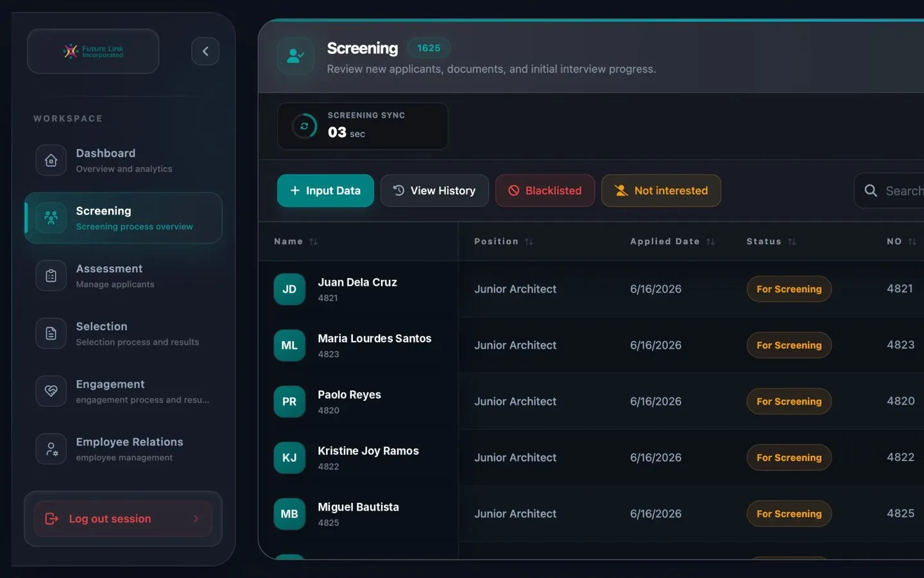Click the Engagement heart icon
Image resolution: width=924 pixels, height=578 pixels.
(51, 391)
